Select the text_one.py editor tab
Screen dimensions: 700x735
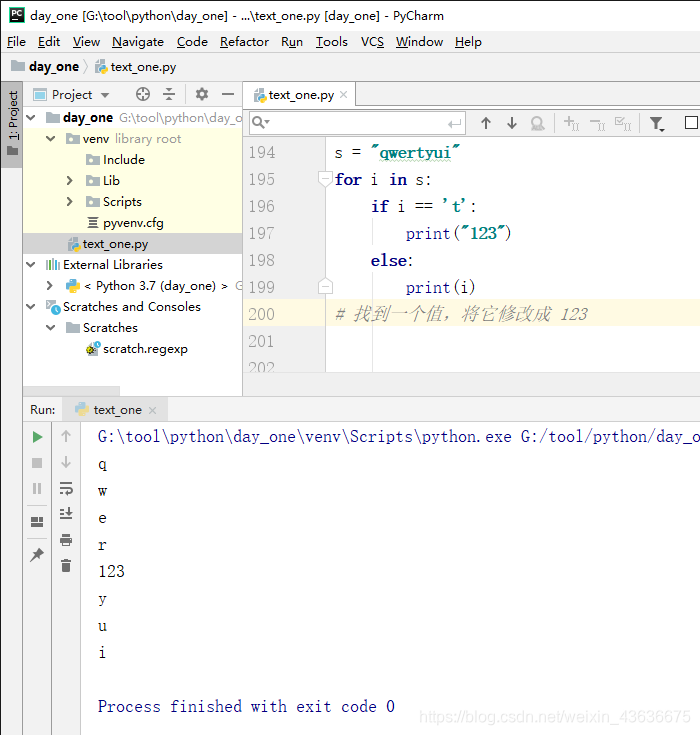coord(301,95)
